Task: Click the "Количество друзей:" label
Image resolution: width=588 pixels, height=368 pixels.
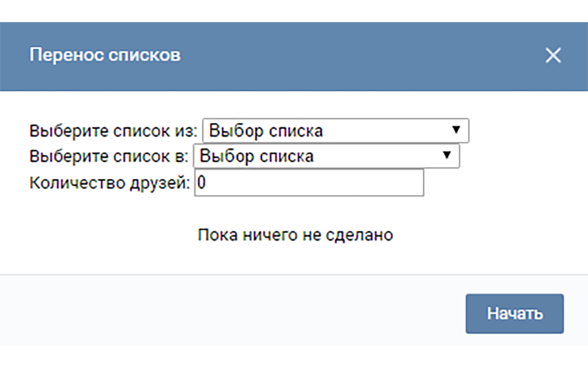Action: click(x=110, y=183)
